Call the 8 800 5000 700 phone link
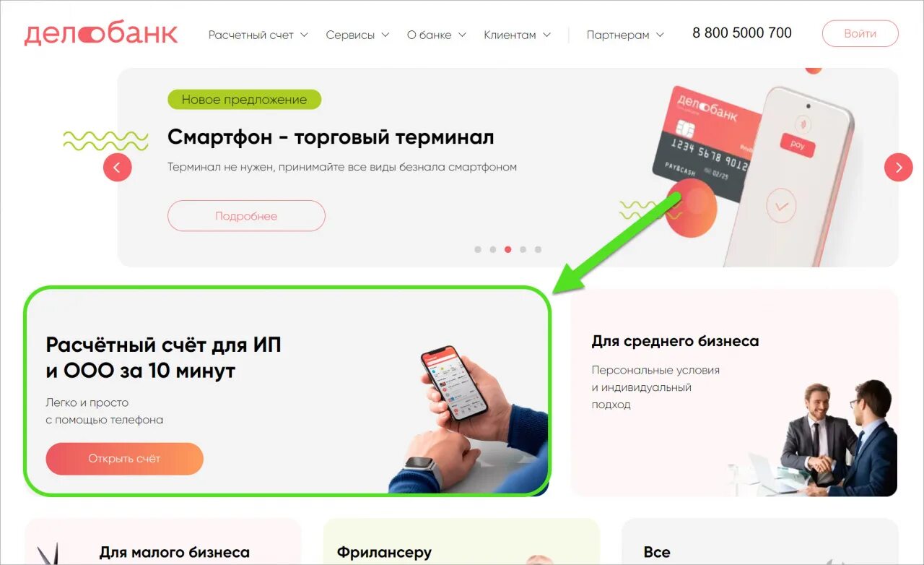The width and height of the screenshot is (924, 565). 742,33
